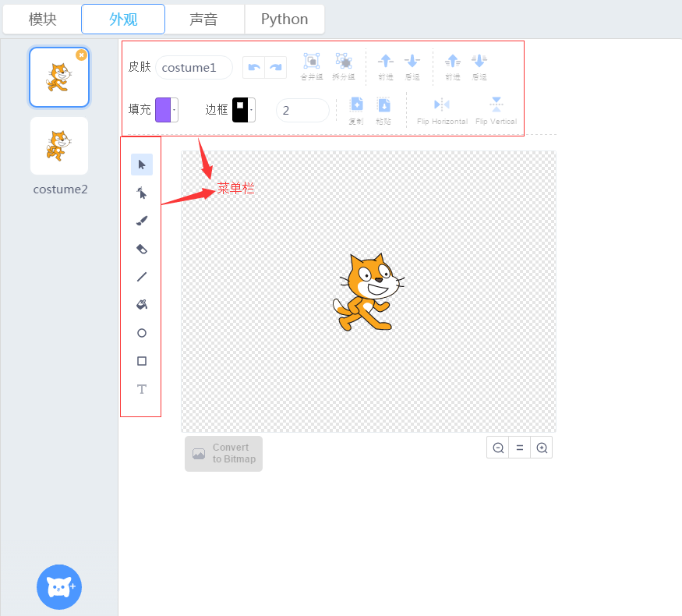Select the costume2 thumbnail
The image size is (682, 616).
pos(59,146)
